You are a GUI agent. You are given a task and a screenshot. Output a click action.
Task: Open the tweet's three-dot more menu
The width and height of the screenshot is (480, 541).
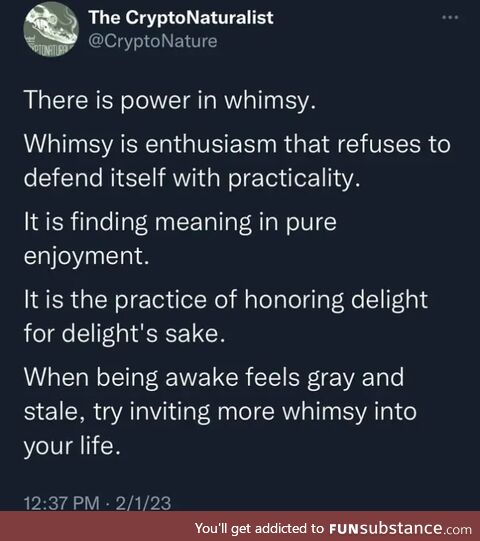tap(450, 17)
